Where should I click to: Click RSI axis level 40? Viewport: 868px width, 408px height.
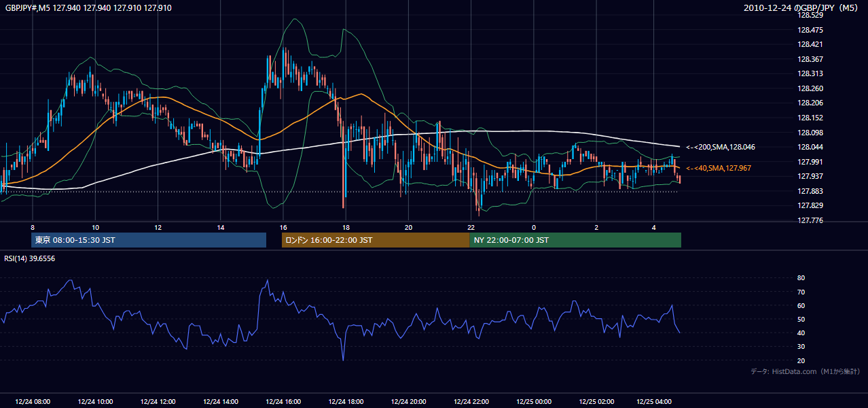click(x=801, y=333)
